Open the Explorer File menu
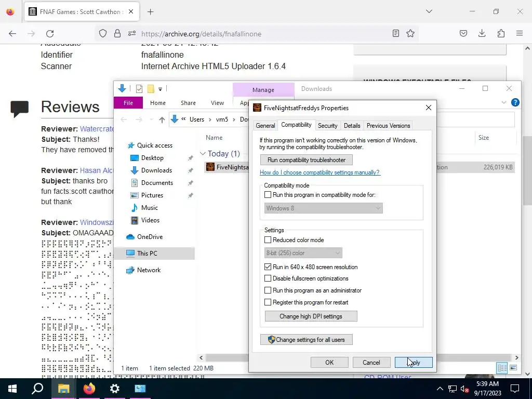 pos(128,103)
